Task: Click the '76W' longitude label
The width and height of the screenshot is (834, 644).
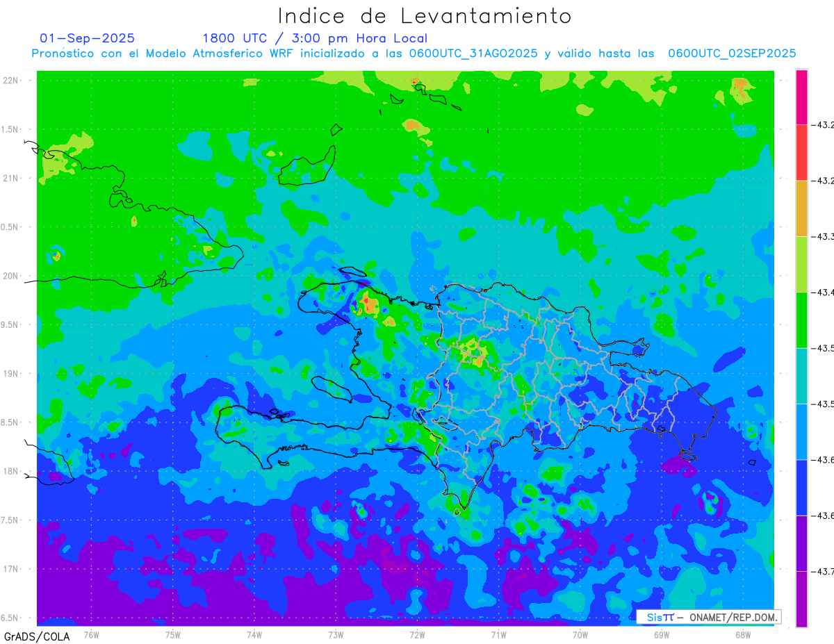Action: pyautogui.click(x=91, y=634)
